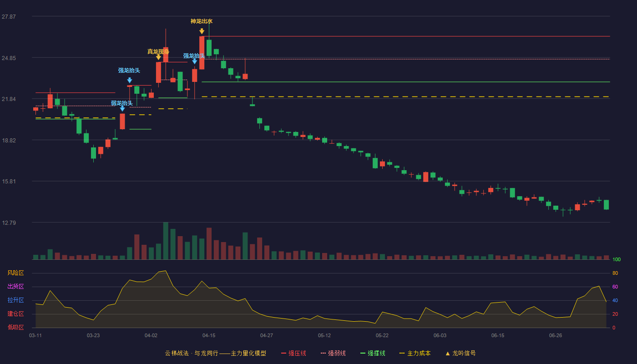
Task: Click the green 强撑线 legend line icon
Action: [x=363, y=354]
